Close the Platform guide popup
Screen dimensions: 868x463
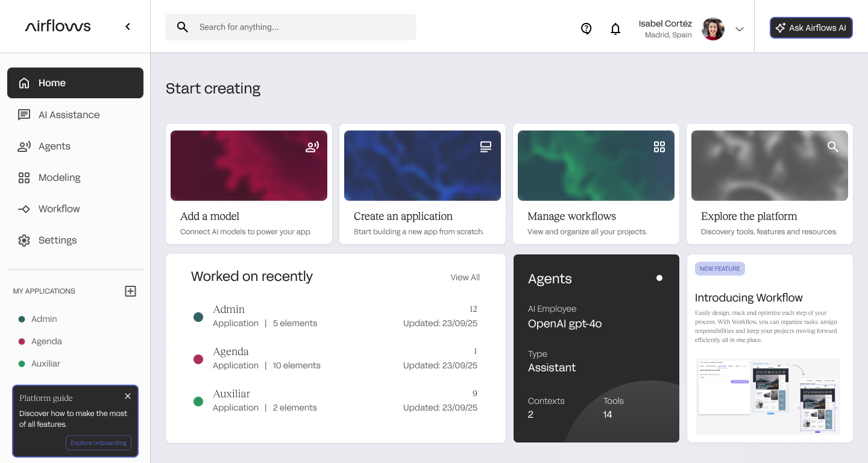[x=128, y=396]
